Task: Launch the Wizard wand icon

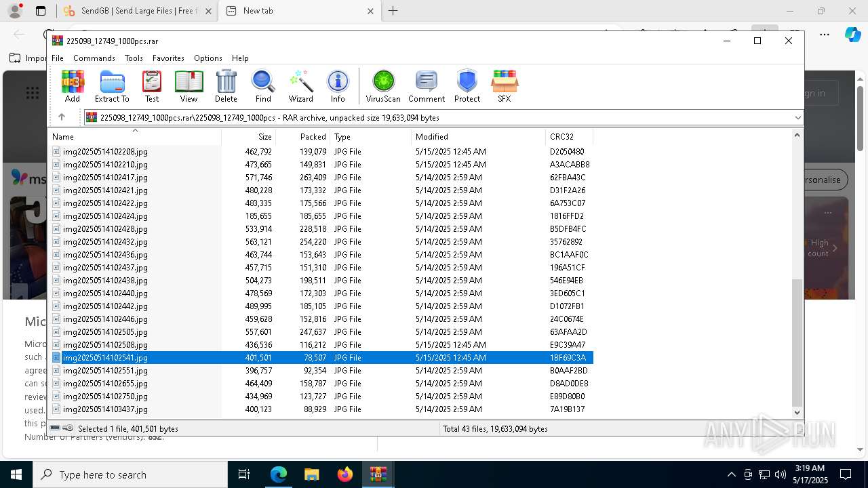Action: 300,86
